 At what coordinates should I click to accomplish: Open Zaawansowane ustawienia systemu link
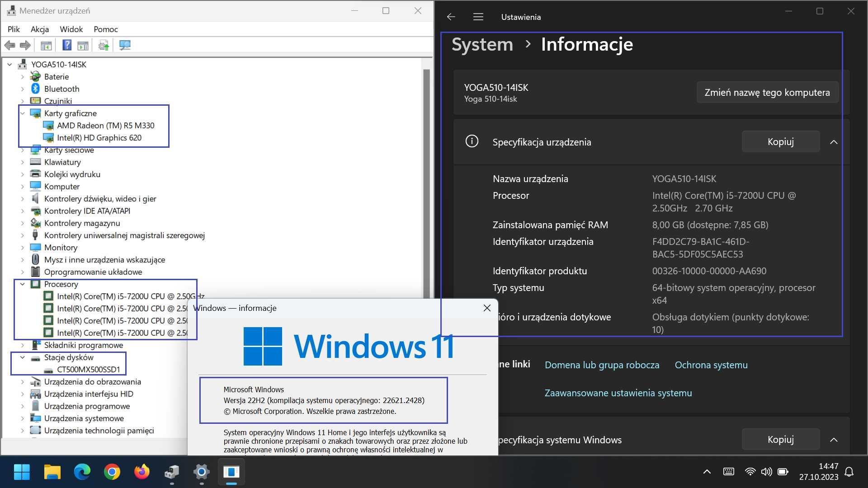(x=618, y=393)
